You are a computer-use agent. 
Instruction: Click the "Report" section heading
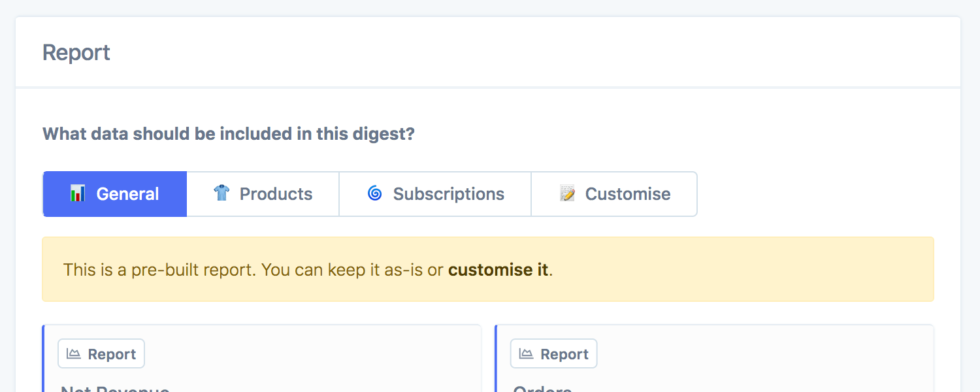(x=76, y=52)
